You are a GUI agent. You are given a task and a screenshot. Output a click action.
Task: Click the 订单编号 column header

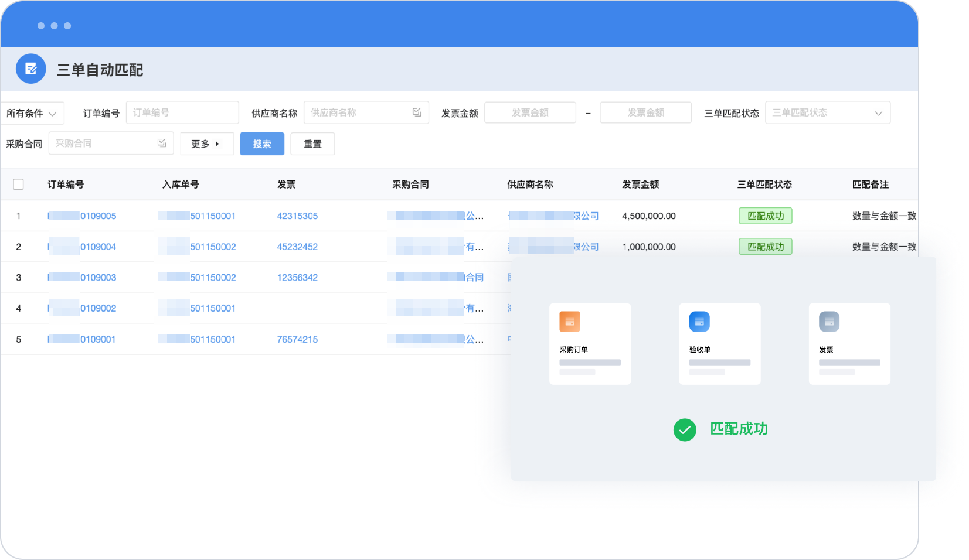pyautogui.click(x=66, y=185)
